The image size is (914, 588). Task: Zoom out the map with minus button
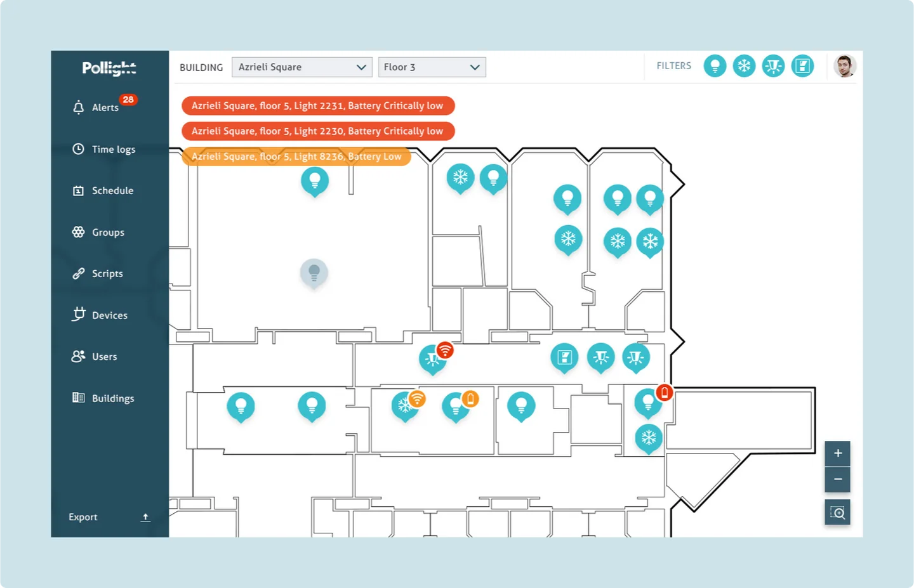tap(838, 480)
